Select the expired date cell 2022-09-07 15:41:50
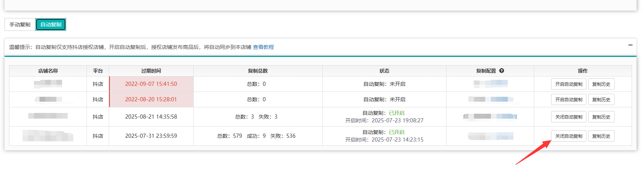This screenshot has height=183, width=644. (x=151, y=84)
